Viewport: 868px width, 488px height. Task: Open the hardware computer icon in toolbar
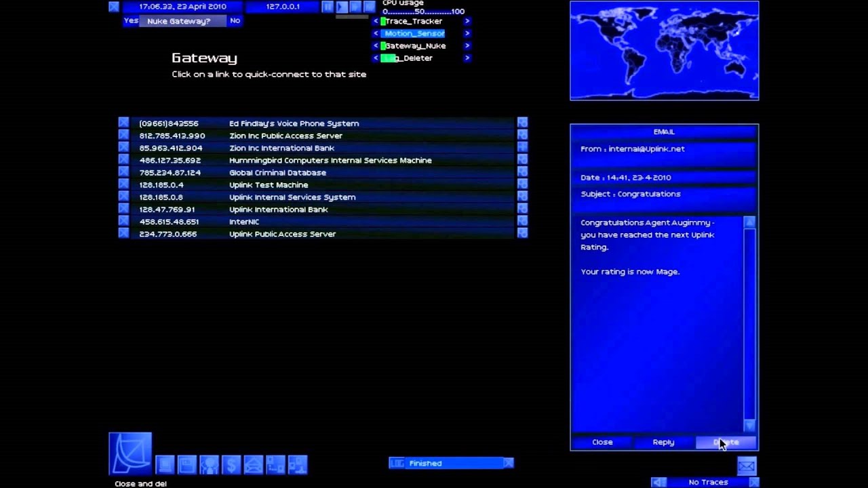[x=165, y=464]
